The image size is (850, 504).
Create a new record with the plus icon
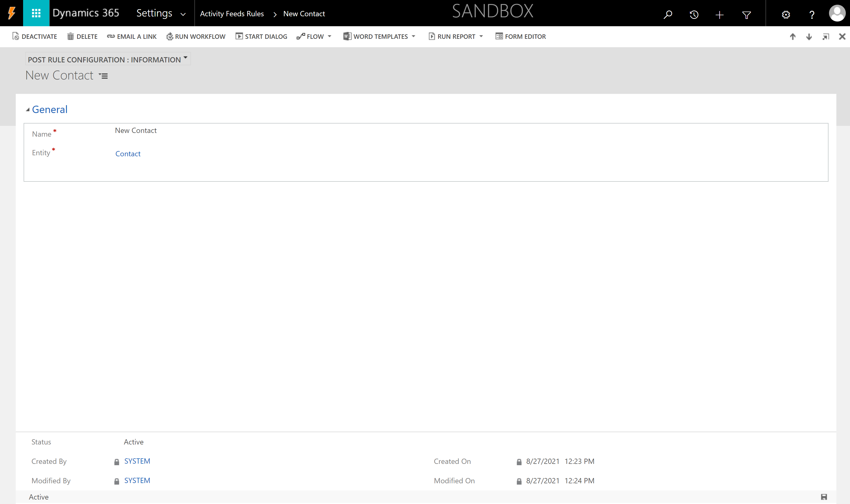pyautogui.click(x=719, y=14)
